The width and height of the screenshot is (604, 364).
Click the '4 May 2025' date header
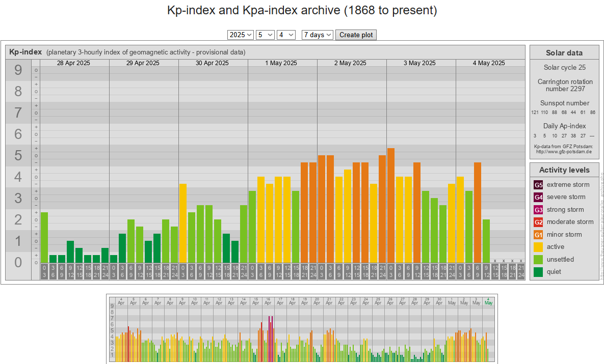(x=489, y=63)
